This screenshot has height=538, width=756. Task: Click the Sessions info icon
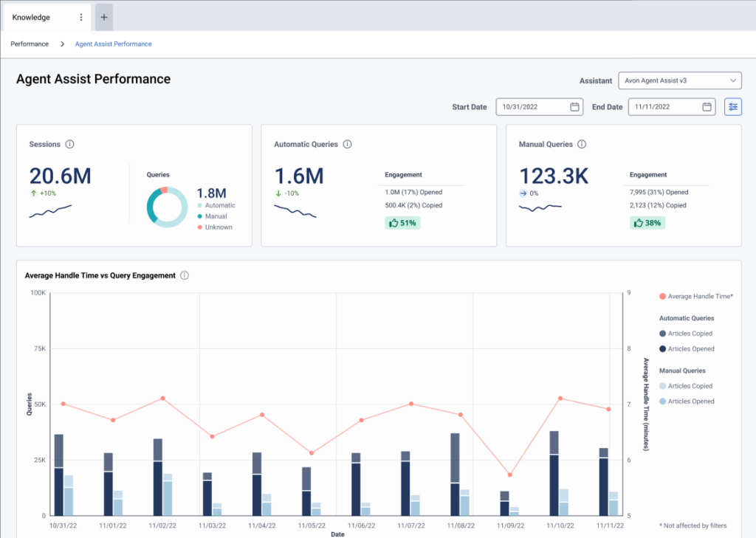pos(70,144)
